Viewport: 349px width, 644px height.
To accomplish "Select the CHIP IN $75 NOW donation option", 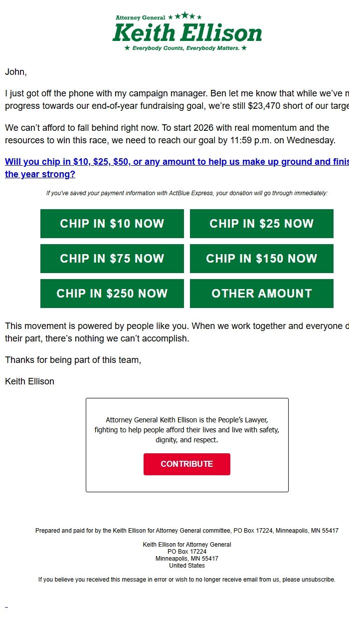I will coord(112,258).
